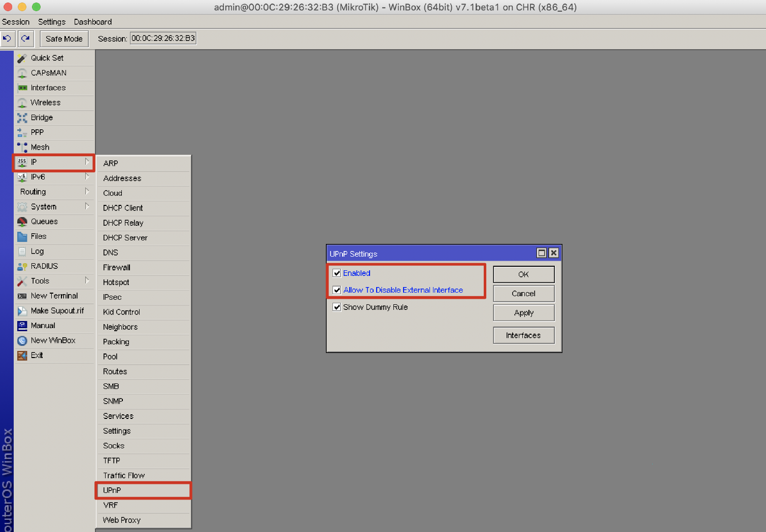
Task: Click the IPv6 sidebar icon
Action: click(x=22, y=177)
